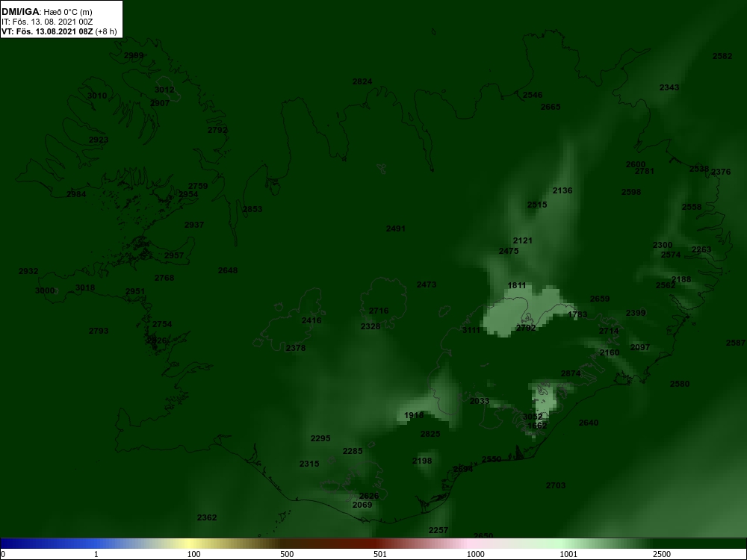Click the map value 2473
Image resolution: width=747 pixels, height=560 pixels.
pyautogui.click(x=427, y=284)
